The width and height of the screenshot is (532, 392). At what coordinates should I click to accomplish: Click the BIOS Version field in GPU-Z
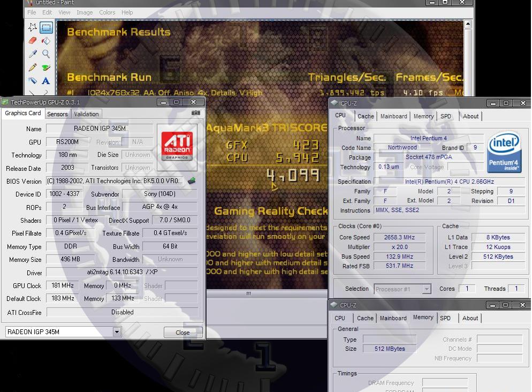point(116,181)
